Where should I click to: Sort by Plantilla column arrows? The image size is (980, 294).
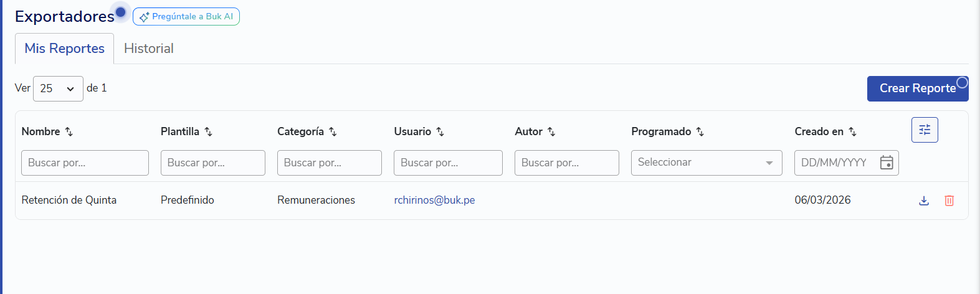pos(209,132)
